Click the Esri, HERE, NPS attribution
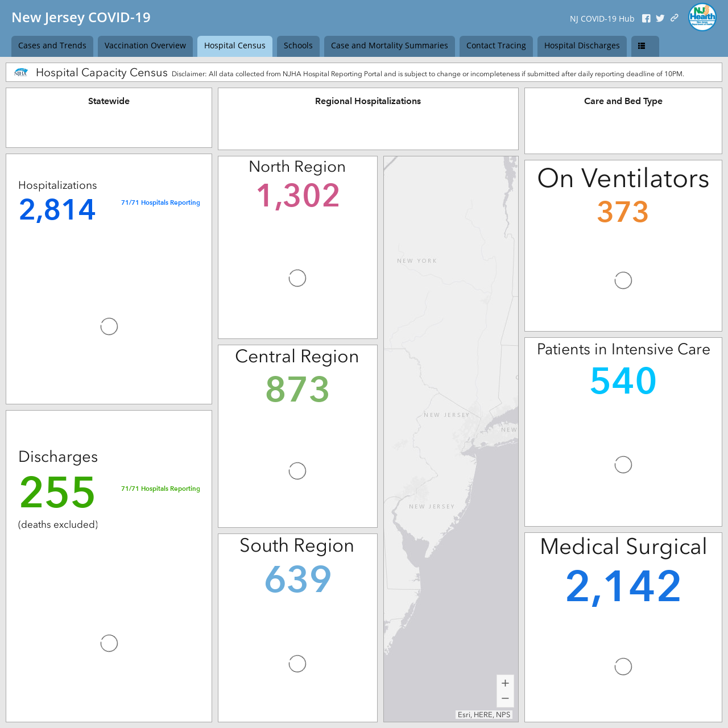Image resolution: width=728 pixels, height=728 pixels. point(484,714)
